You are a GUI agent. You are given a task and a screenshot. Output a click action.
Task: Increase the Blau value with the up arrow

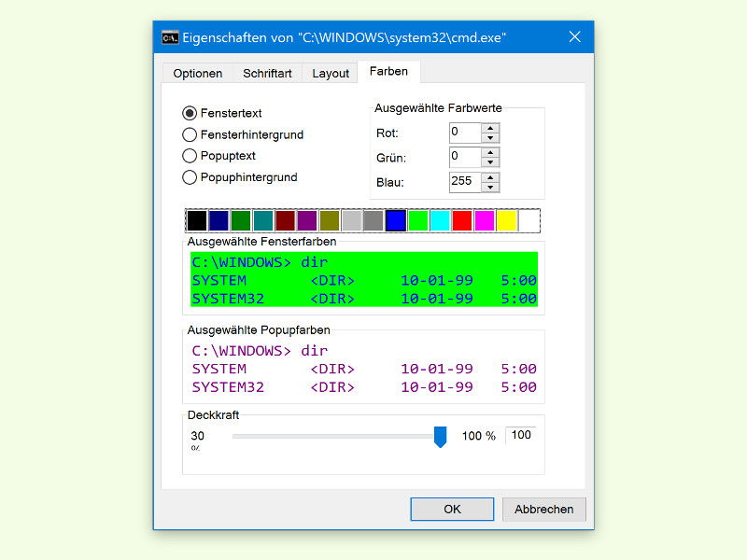click(x=490, y=177)
